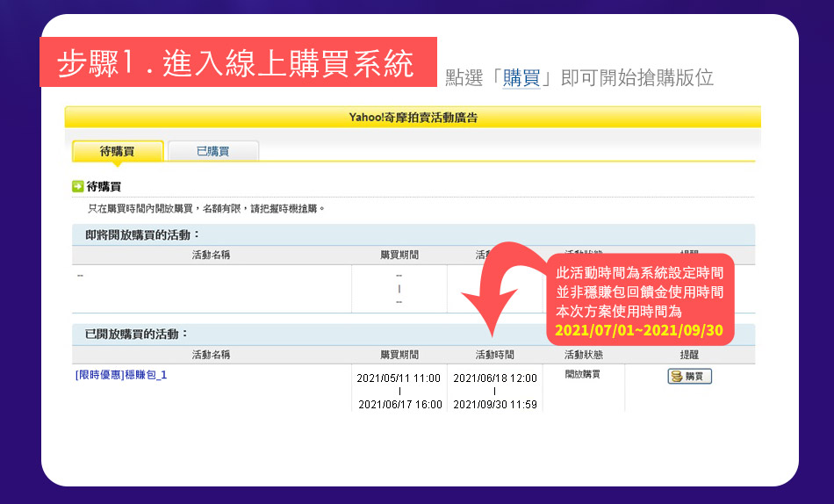Click the green arrow icon beside 待購買 heading
Image resolution: width=834 pixels, height=504 pixels.
[77, 186]
